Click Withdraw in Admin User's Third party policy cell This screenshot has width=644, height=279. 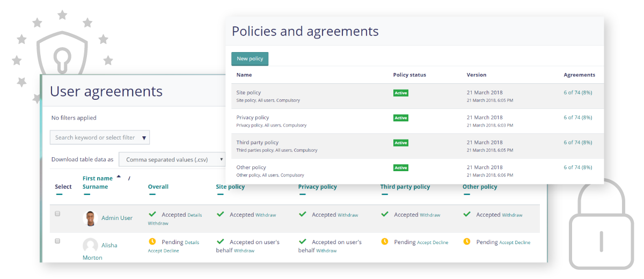coord(430,215)
